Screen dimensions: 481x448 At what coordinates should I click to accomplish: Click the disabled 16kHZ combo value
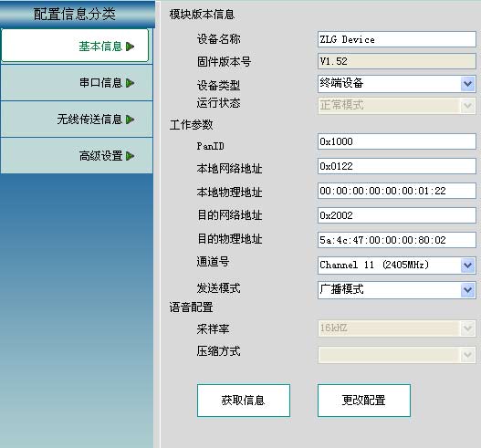click(333, 328)
